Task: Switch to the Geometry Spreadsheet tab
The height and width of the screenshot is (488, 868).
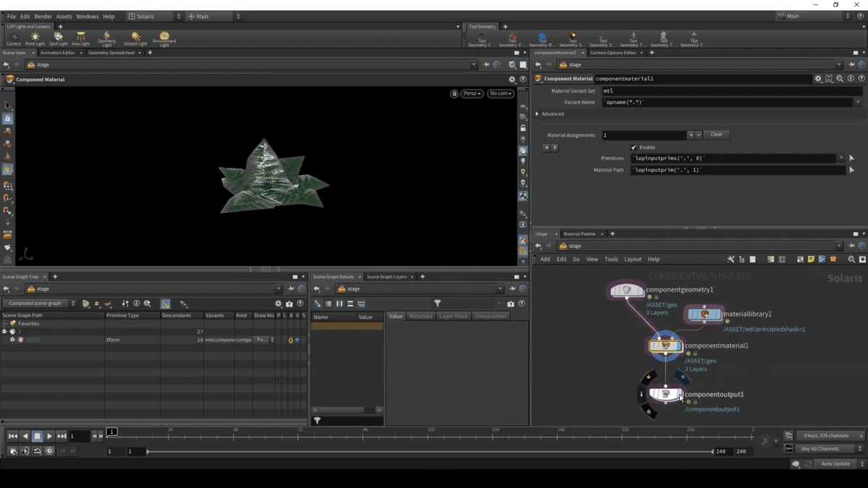Action: pyautogui.click(x=111, y=53)
